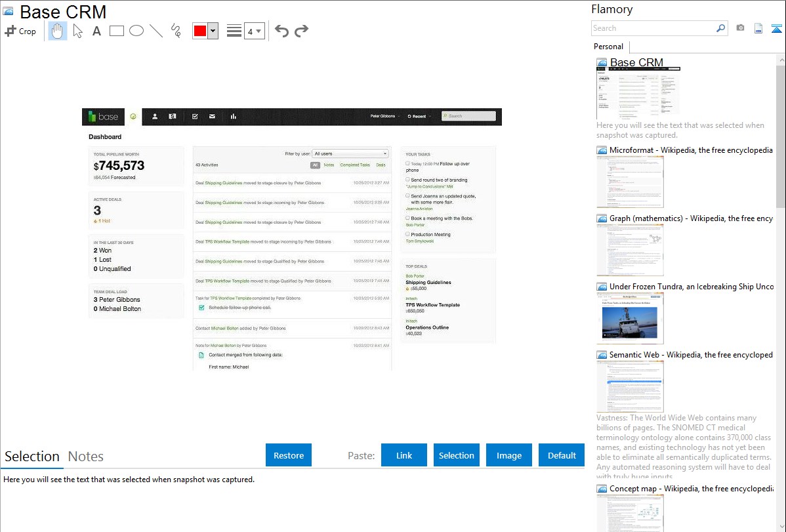786x532 pixels.
Task: Pick the rectangle shape tool
Action: (x=117, y=31)
